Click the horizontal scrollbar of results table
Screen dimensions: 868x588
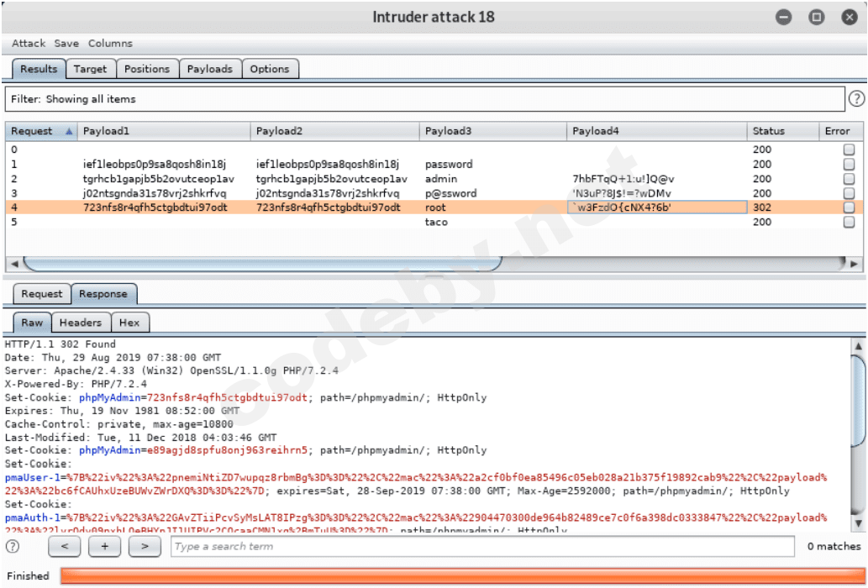[x=263, y=264]
